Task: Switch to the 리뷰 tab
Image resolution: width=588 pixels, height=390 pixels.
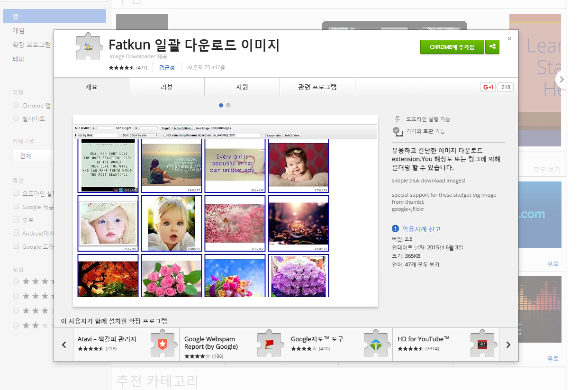Action: (x=167, y=87)
